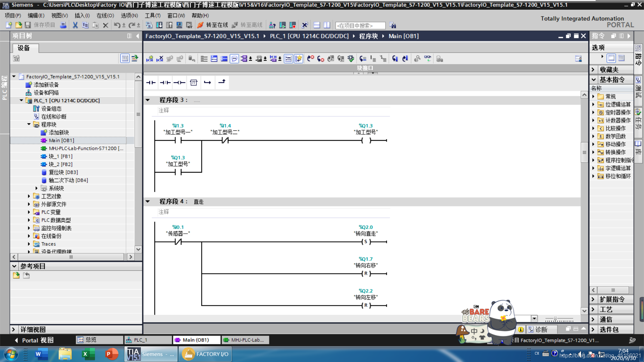
Task: Click 转至离线 go offline button
Action: 247,25
